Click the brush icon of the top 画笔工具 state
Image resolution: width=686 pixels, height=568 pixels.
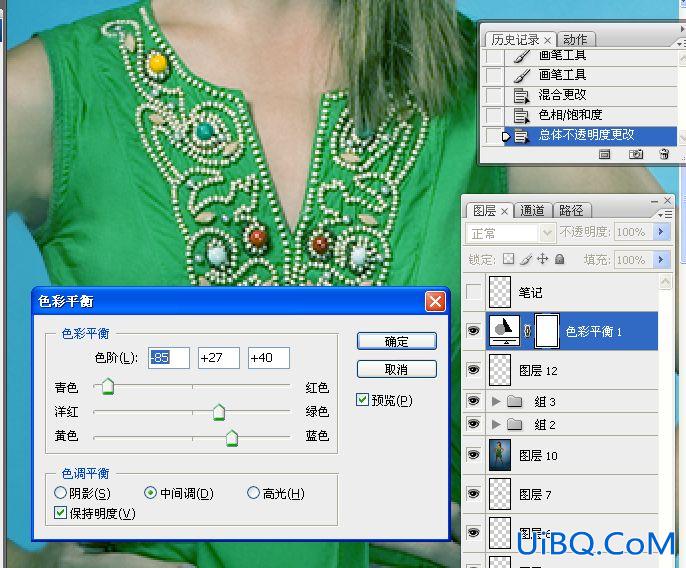(x=522, y=56)
